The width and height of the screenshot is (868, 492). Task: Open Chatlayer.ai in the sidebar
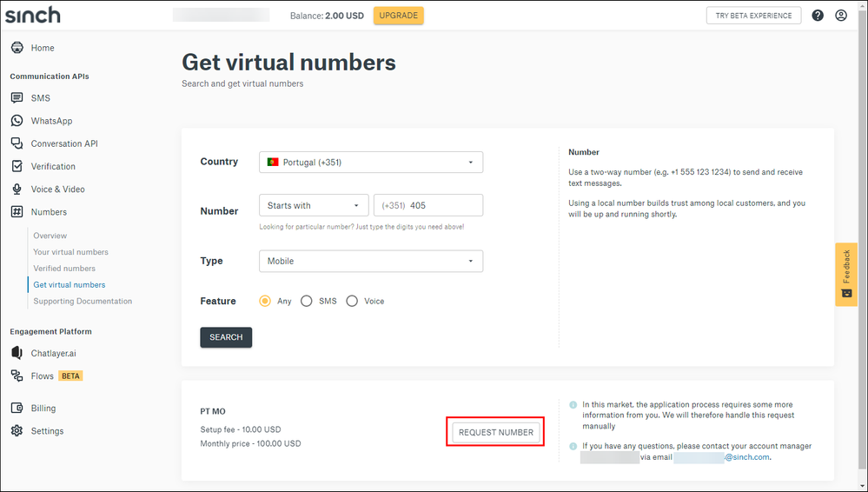tap(54, 354)
